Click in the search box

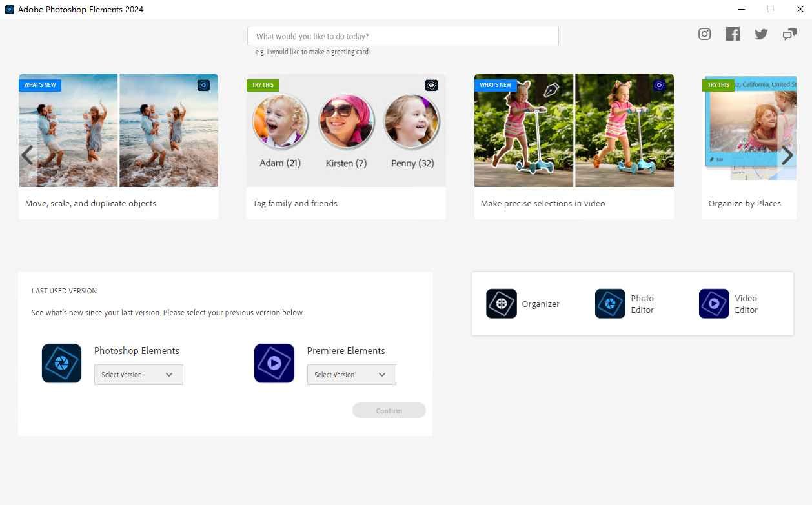click(x=403, y=36)
